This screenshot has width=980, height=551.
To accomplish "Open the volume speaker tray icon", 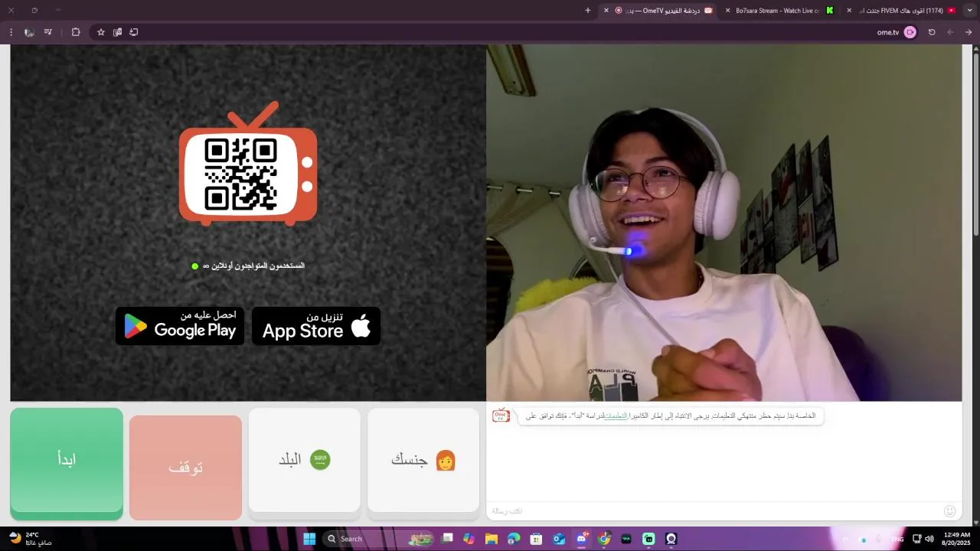I will click(x=929, y=539).
